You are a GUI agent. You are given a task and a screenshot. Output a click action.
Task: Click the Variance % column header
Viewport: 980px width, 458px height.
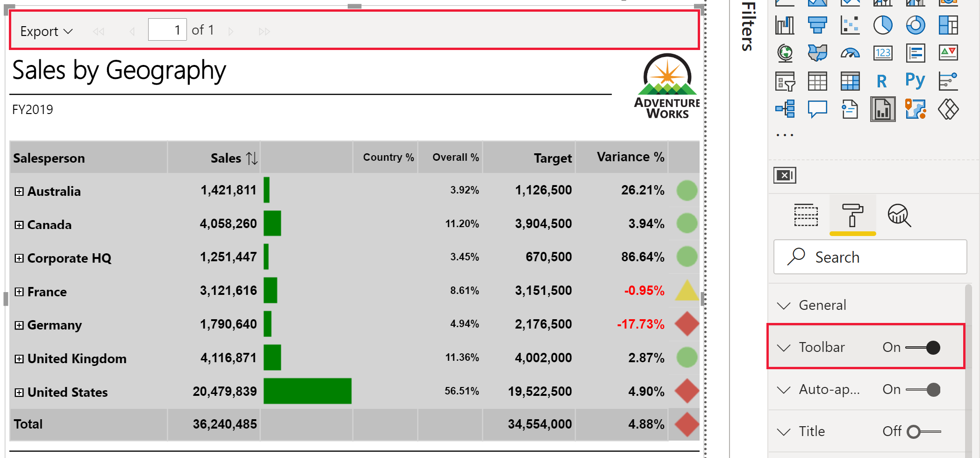click(x=622, y=157)
